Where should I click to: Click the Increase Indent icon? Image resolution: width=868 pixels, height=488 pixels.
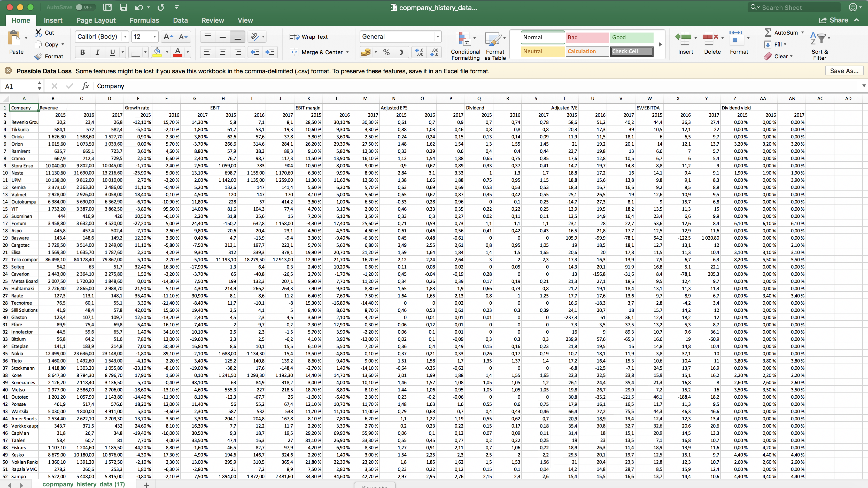(270, 52)
